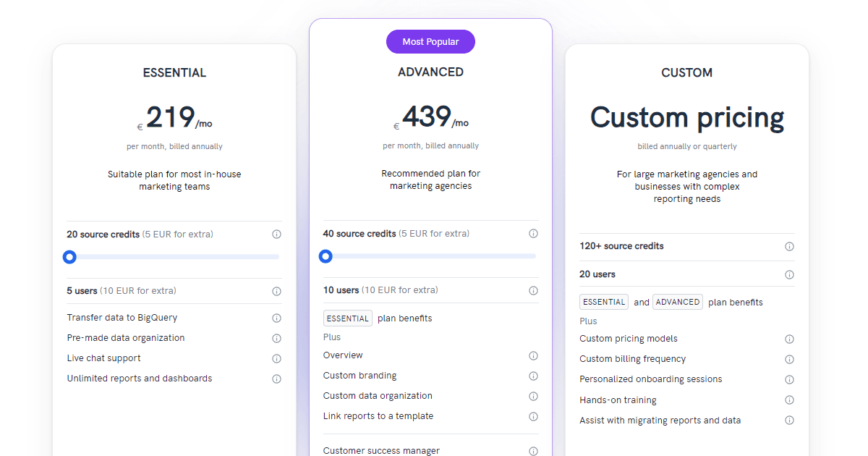Select the ADVANCED plan heading
The height and width of the screenshot is (456, 868).
pyautogui.click(x=431, y=72)
